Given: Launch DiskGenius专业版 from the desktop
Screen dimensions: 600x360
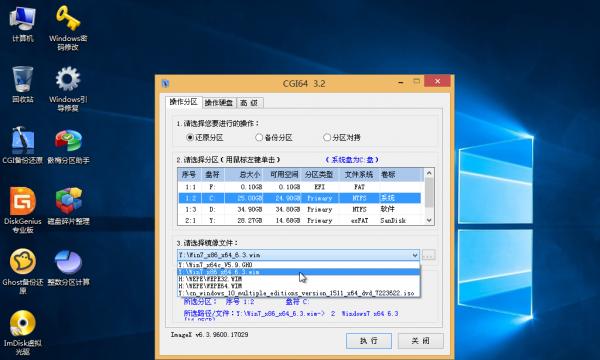Looking at the screenshot, I should pos(23,210).
